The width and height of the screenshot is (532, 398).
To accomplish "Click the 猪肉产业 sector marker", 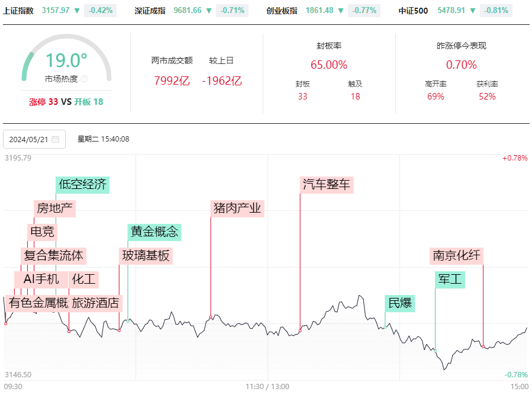I will tap(237, 208).
